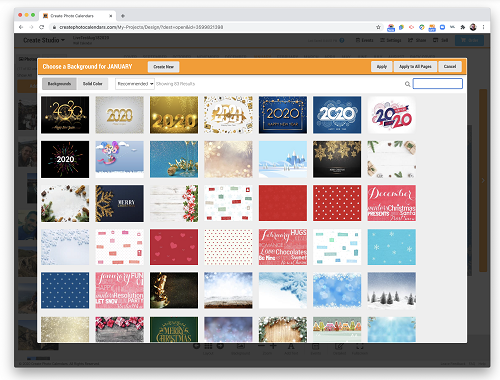Select navy with white dots background
The width and height of the screenshot is (500, 380).
tap(65, 290)
